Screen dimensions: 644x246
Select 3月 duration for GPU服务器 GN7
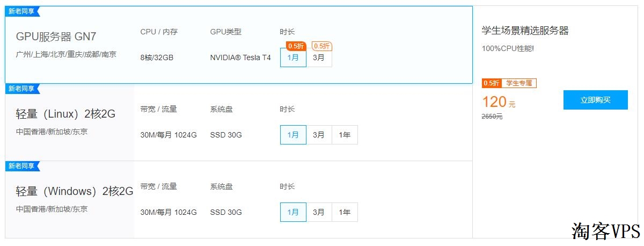point(319,57)
